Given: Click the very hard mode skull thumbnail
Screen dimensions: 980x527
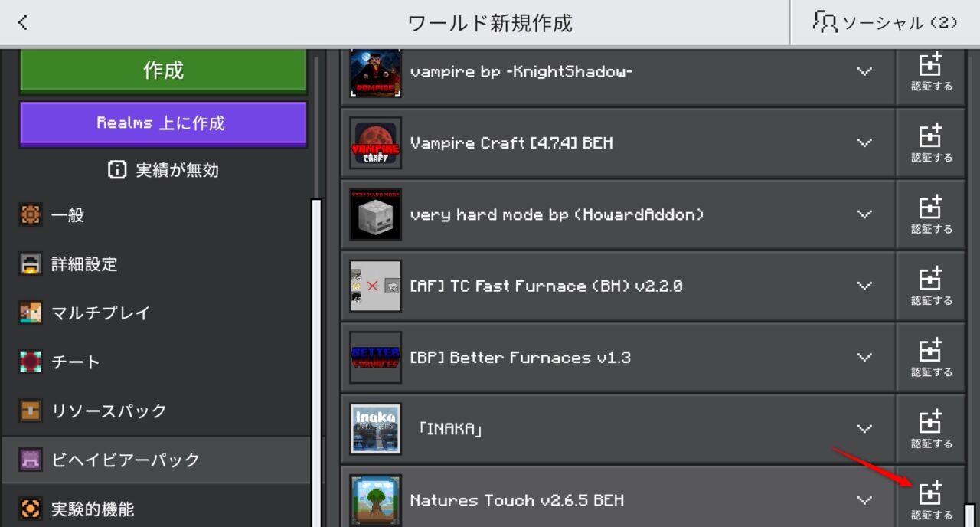Looking at the screenshot, I should 375,214.
